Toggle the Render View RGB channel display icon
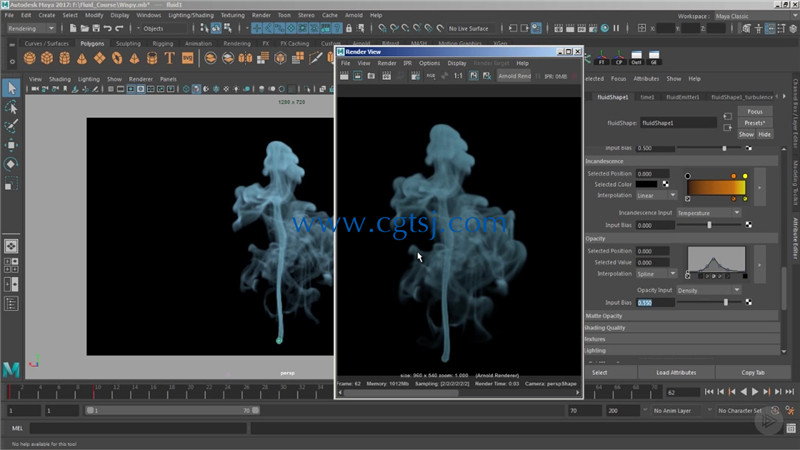The height and width of the screenshot is (450, 800). [431, 76]
